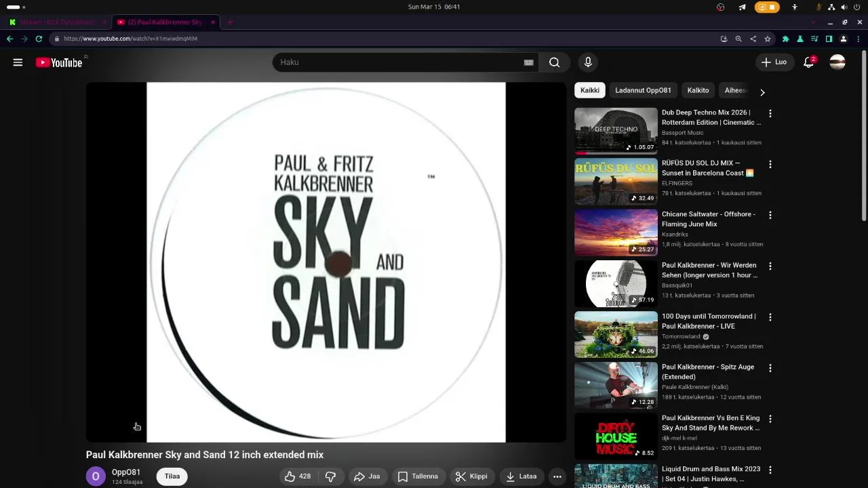Click the page vertical scrollbar

click(x=864, y=136)
